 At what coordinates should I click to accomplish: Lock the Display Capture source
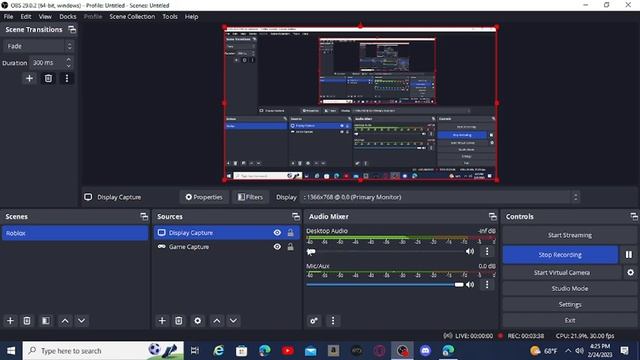pyautogui.click(x=291, y=233)
